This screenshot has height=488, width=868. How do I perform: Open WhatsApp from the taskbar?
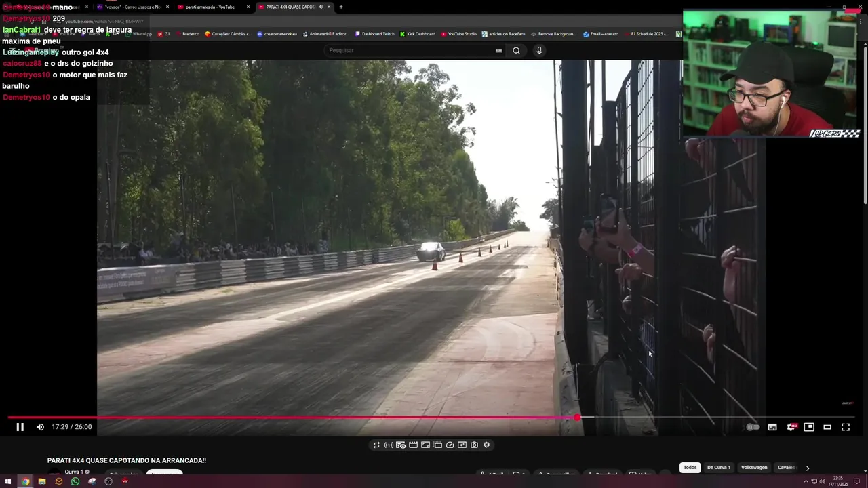point(75,481)
